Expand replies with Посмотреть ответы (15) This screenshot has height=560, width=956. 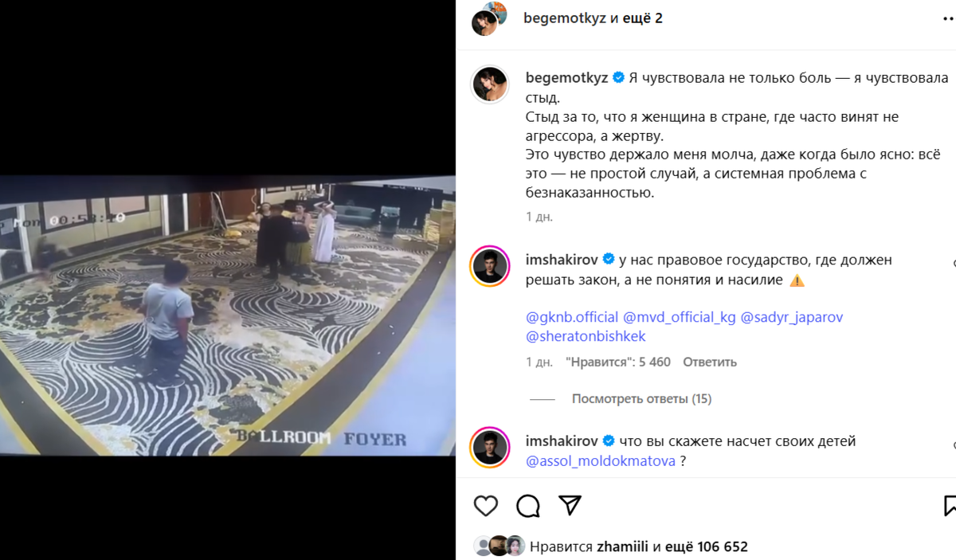641,399
